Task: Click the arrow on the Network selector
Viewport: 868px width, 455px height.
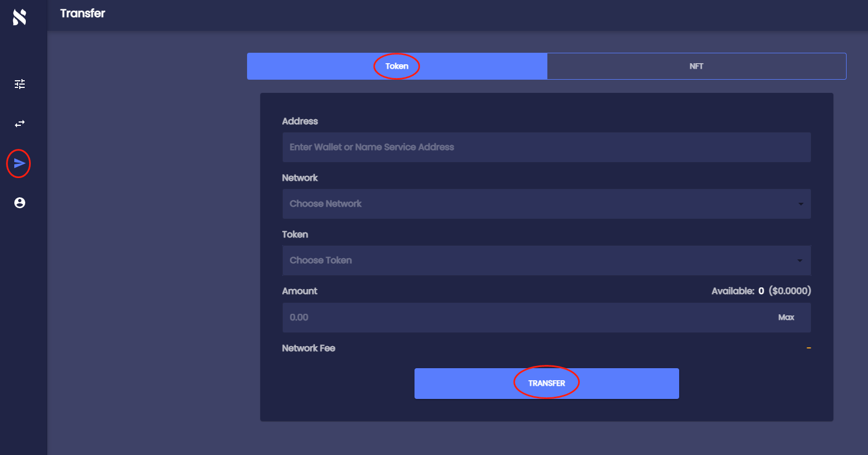Action: tap(800, 204)
